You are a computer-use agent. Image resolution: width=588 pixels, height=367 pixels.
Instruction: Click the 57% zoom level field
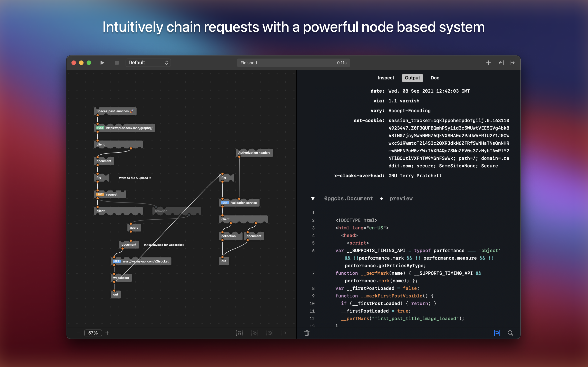pos(93,333)
